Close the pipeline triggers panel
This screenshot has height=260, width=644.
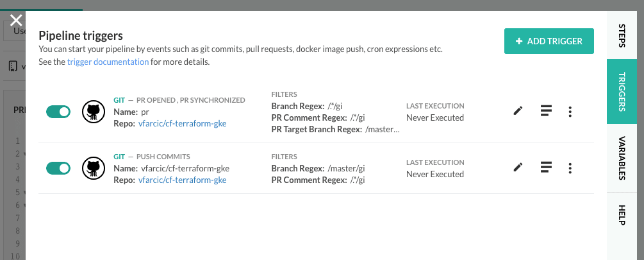(16, 20)
